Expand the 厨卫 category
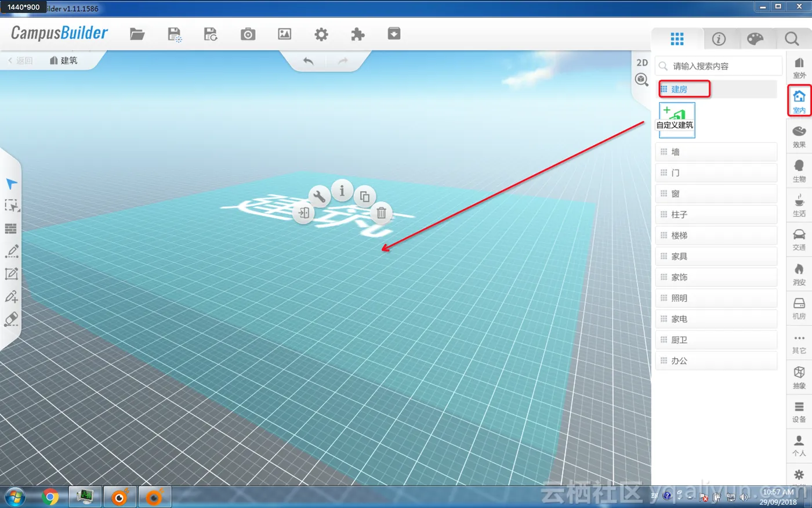The width and height of the screenshot is (812, 508). tap(716, 340)
